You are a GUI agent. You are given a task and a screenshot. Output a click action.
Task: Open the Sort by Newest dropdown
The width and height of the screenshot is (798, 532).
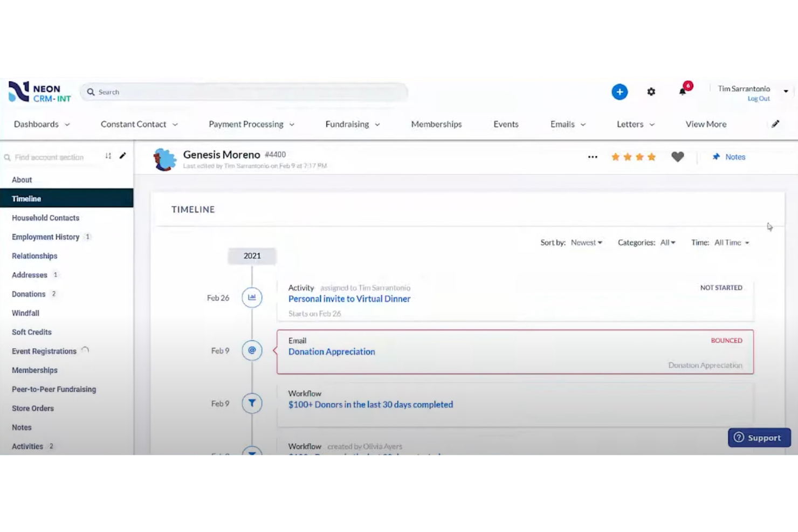[587, 243]
